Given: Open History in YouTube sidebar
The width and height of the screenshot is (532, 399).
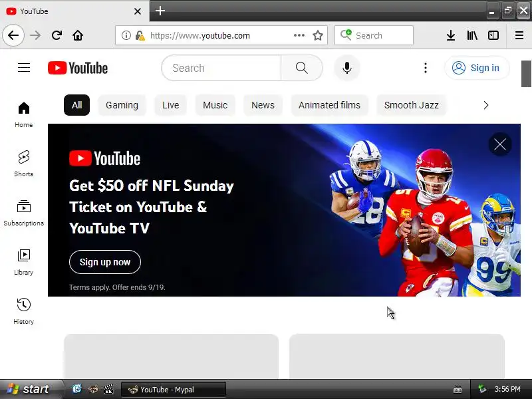Looking at the screenshot, I should tap(23, 311).
